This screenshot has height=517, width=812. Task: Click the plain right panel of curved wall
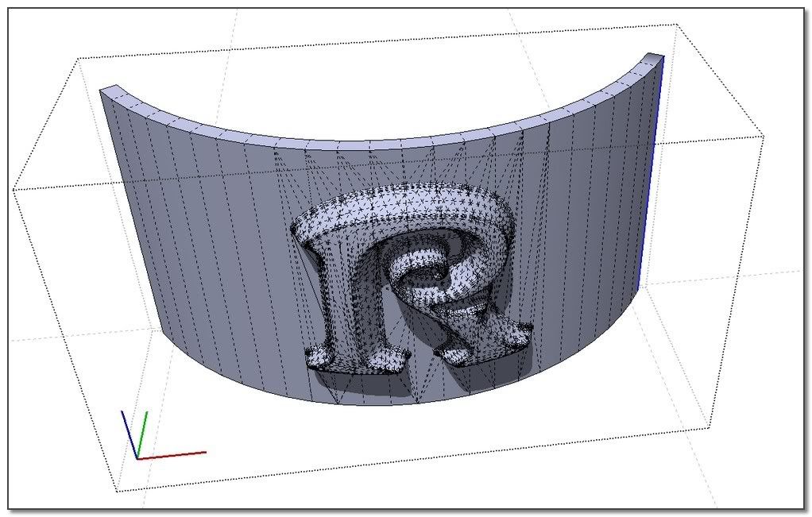(x=580, y=238)
